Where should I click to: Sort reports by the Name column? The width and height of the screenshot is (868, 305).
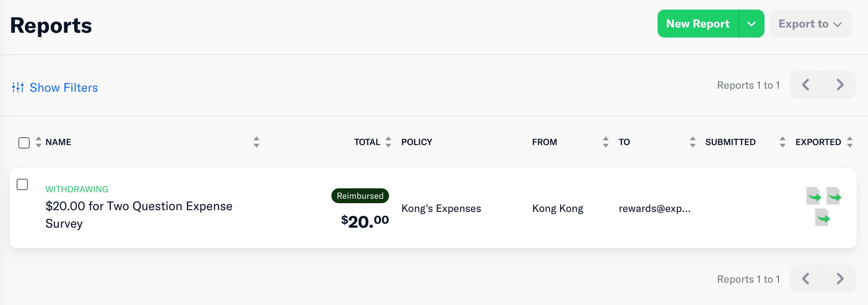[38, 142]
